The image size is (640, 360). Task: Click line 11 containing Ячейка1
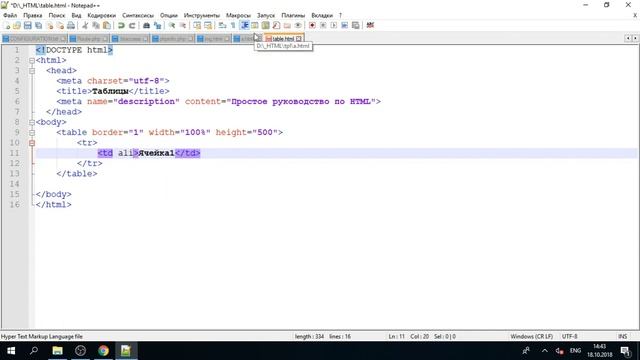336,153
